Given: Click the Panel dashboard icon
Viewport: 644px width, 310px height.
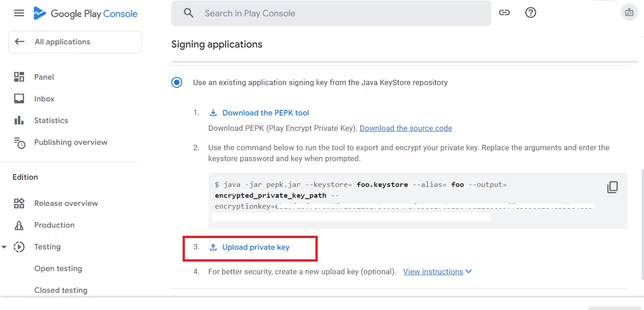Looking at the screenshot, I should pos(19,77).
